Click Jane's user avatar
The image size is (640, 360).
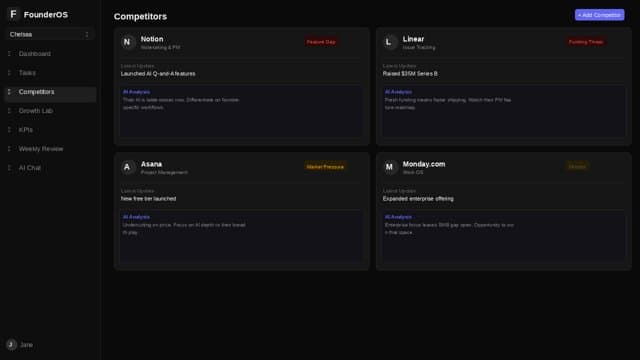pyautogui.click(x=11, y=344)
